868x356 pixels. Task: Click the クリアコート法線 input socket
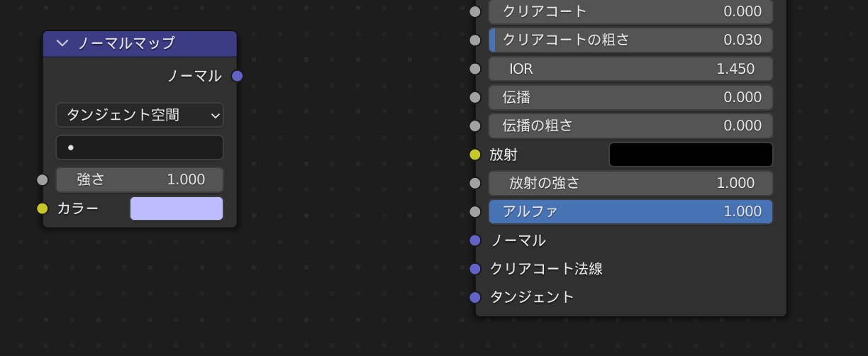[475, 269]
